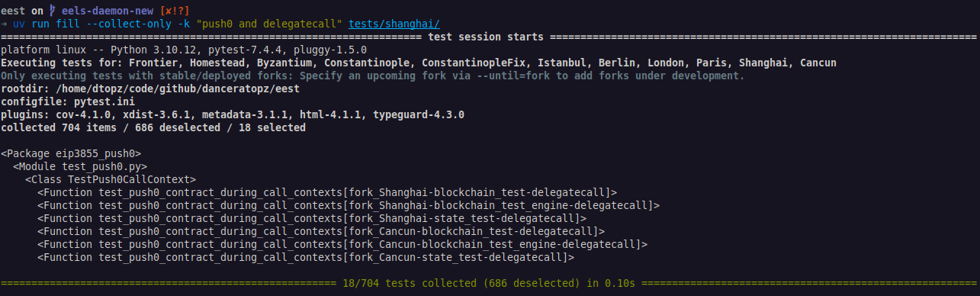The height and width of the screenshot is (296, 980).
Task: Select the Class TestPush0CallContext node
Action: 111,180
